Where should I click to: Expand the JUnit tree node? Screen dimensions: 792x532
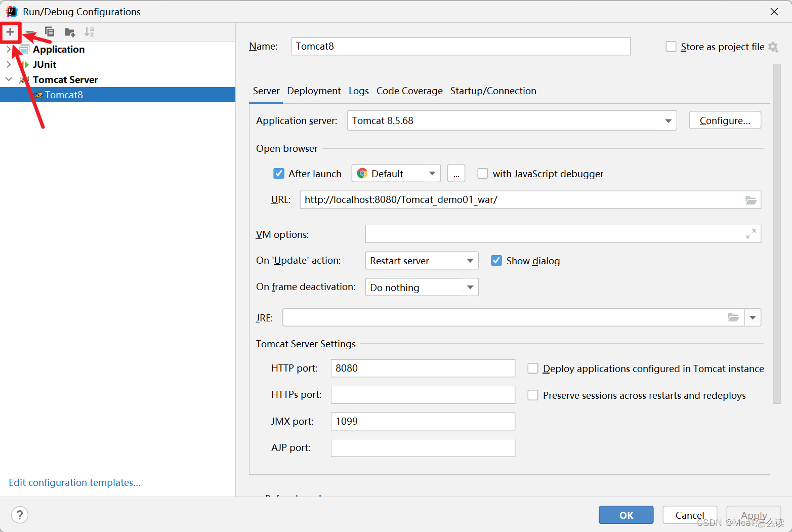[9, 64]
